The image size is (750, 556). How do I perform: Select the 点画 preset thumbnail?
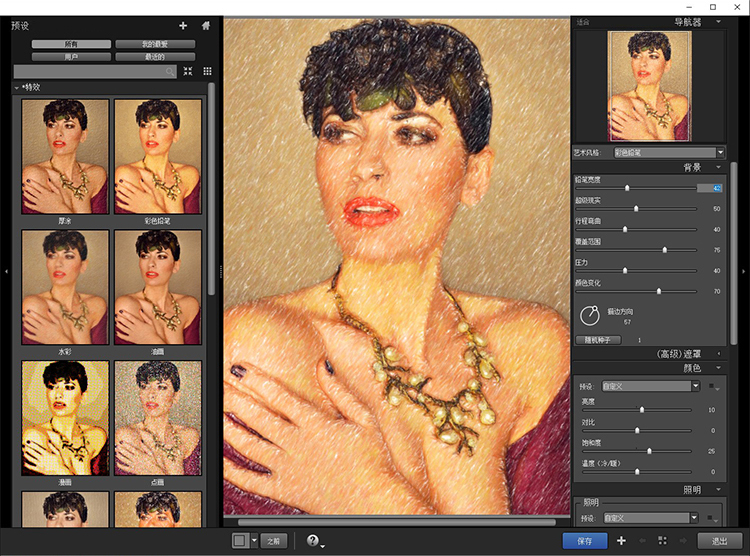[158, 418]
